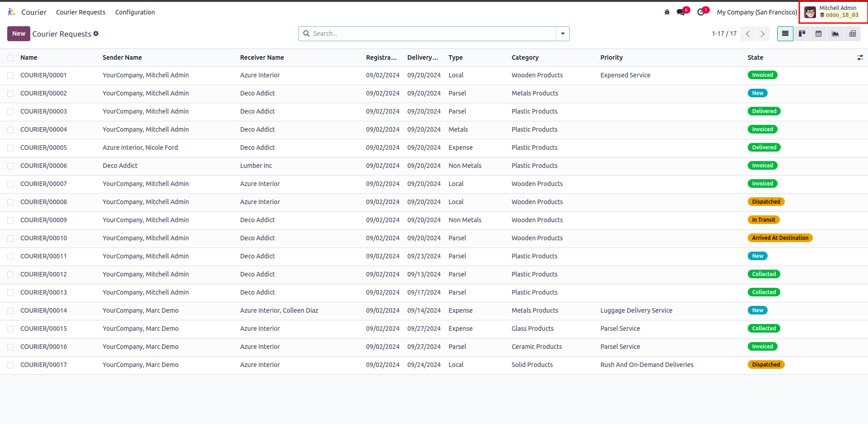Sort by Receiver Name column
868x424 pixels.
pos(262,57)
